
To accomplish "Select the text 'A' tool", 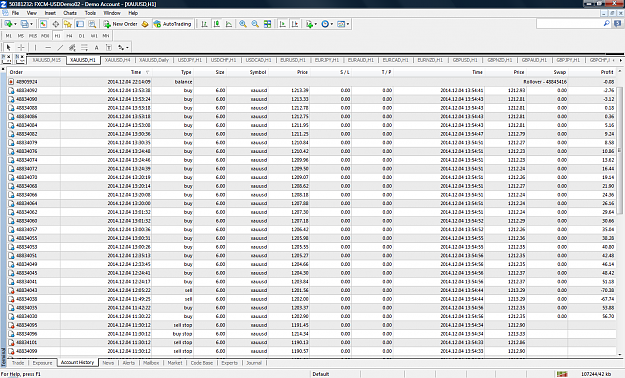I will (x=96, y=47).
